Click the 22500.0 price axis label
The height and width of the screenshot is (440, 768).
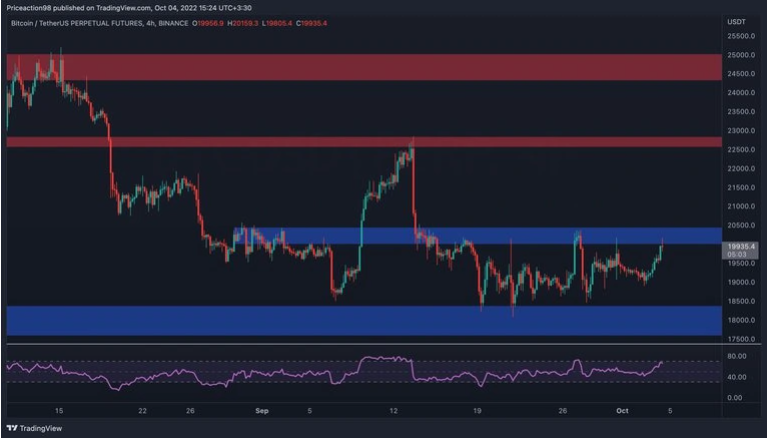pos(741,149)
